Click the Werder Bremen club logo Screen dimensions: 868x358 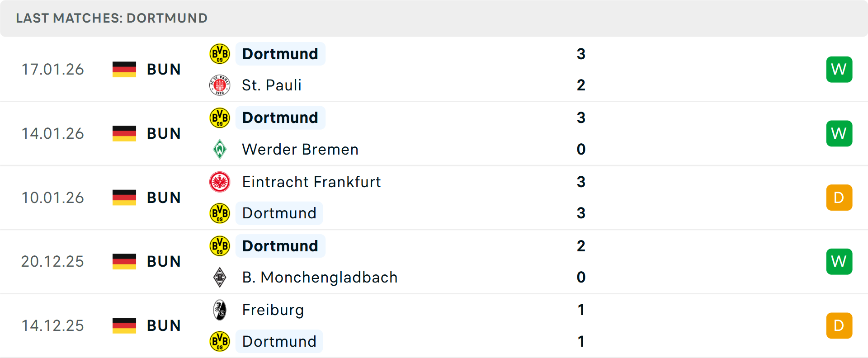pyautogui.click(x=220, y=149)
